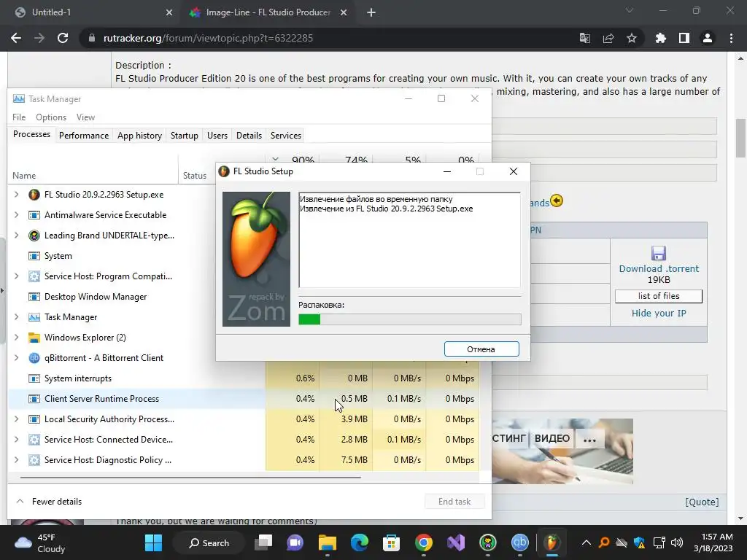Switch to Chrome on the taskbar

(x=424, y=542)
